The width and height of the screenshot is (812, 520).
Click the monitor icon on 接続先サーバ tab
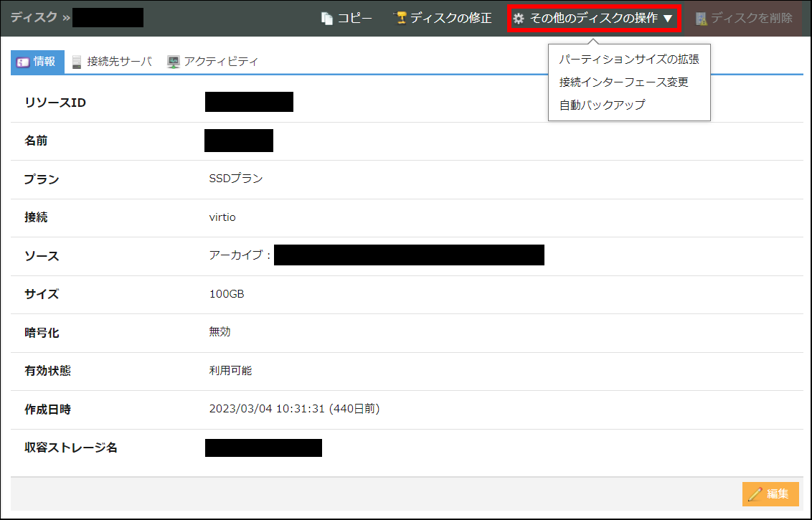pos(75,62)
